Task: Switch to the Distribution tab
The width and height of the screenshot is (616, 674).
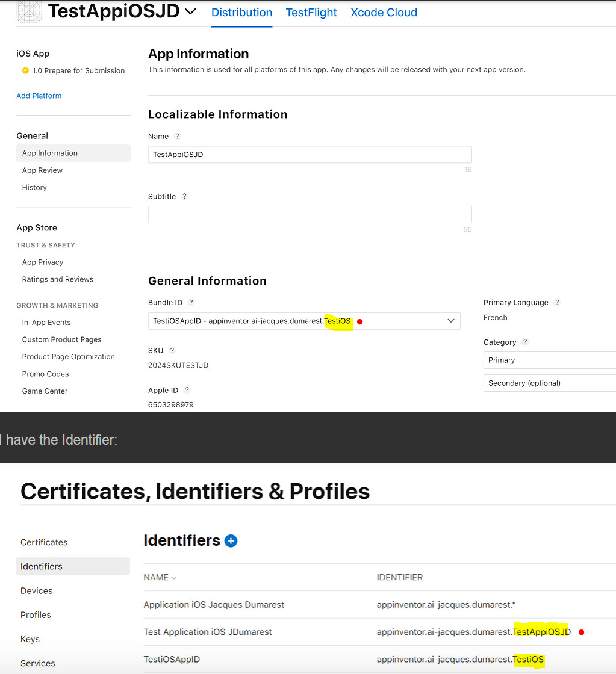Action: pos(241,13)
